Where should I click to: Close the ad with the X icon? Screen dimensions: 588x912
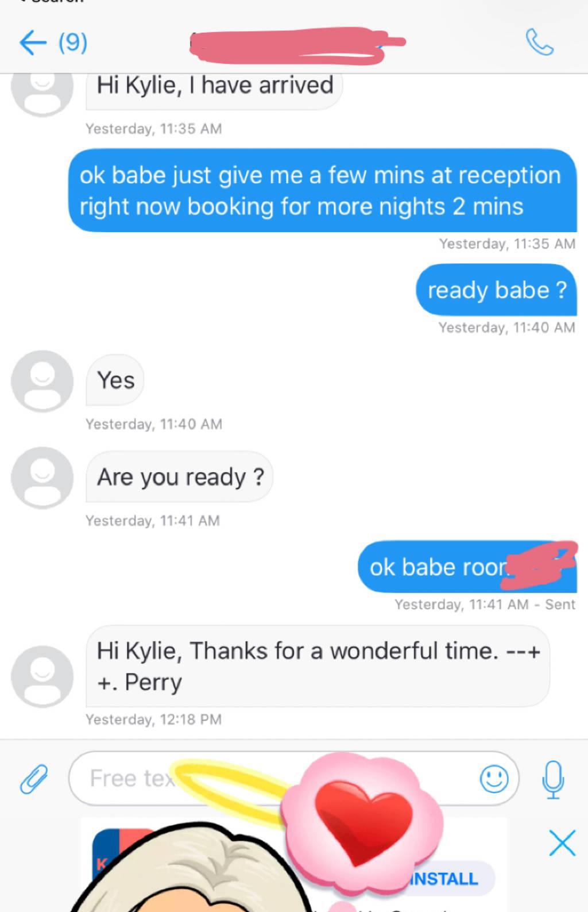tap(562, 843)
